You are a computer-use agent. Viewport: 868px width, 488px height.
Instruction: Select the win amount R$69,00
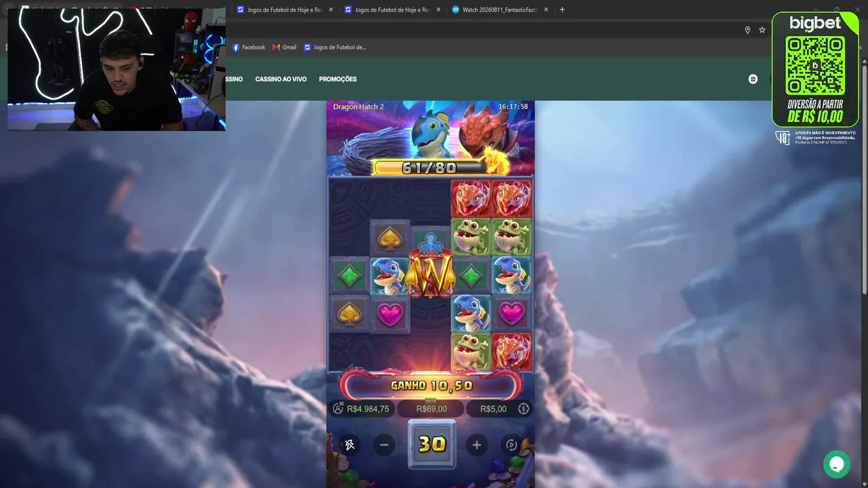[431, 409]
